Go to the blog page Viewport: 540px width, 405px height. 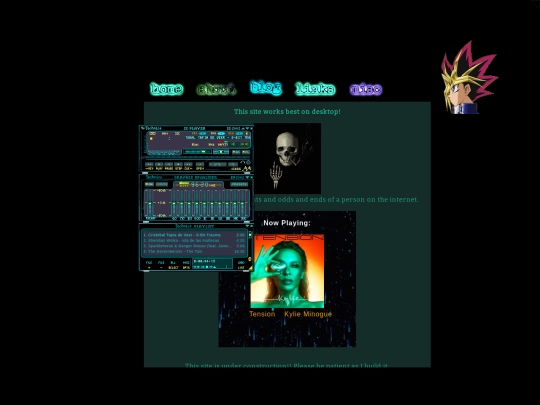266,87
